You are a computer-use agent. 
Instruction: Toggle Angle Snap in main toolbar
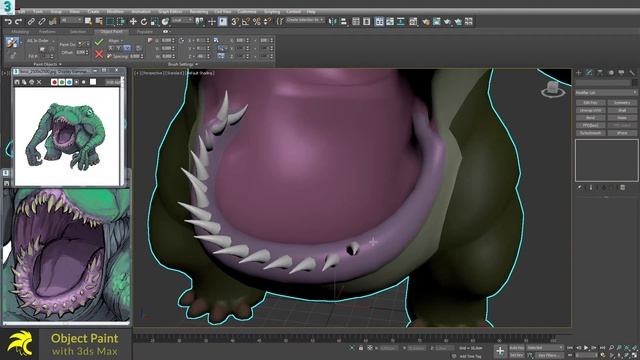click(245, 21)
